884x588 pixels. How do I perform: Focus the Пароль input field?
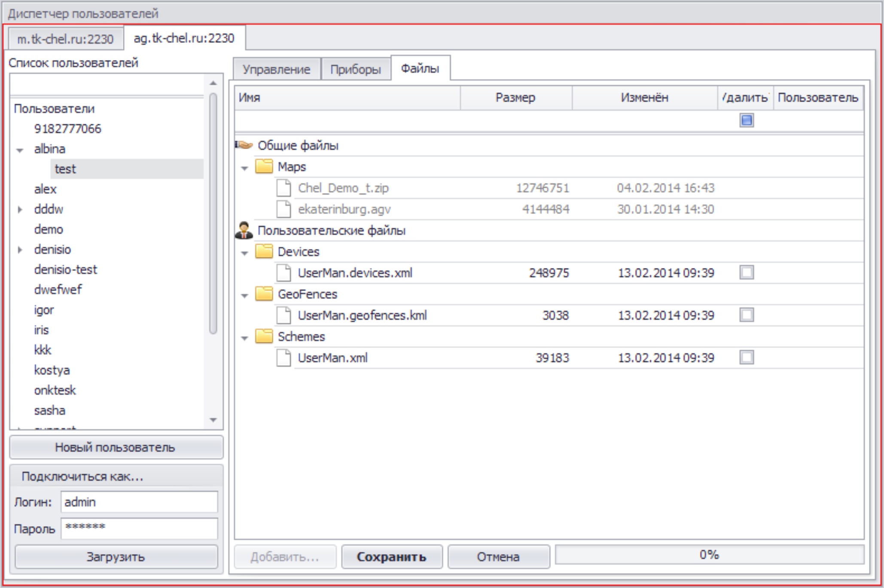(x=139, y=528)
